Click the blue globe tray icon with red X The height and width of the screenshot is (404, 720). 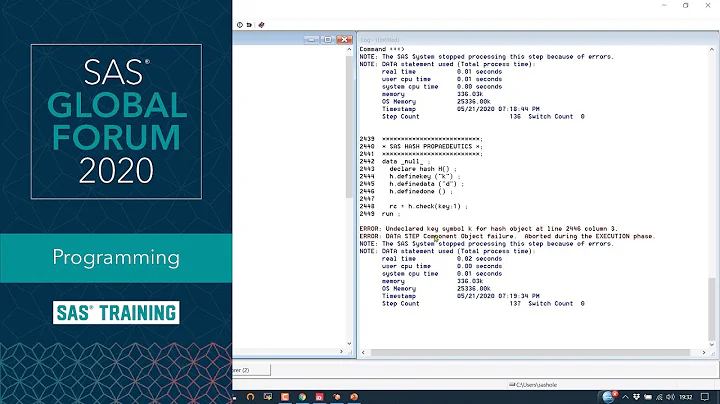pyautogui.click(x=609, y=396)
